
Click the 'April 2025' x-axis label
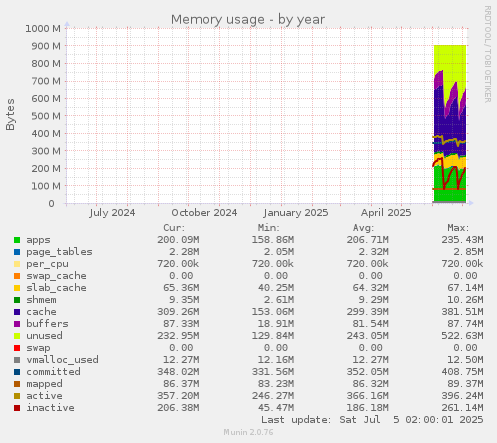point(386,213)
